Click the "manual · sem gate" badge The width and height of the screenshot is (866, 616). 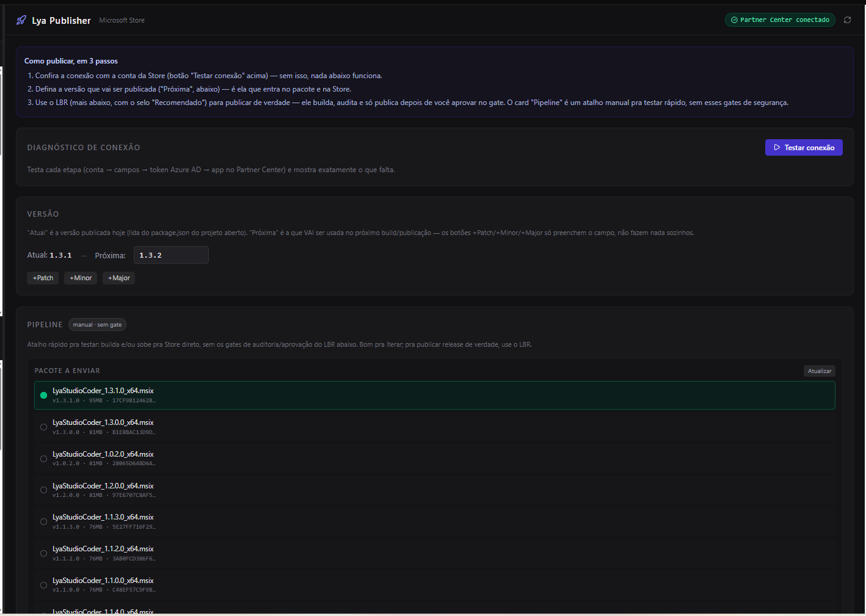97,325
